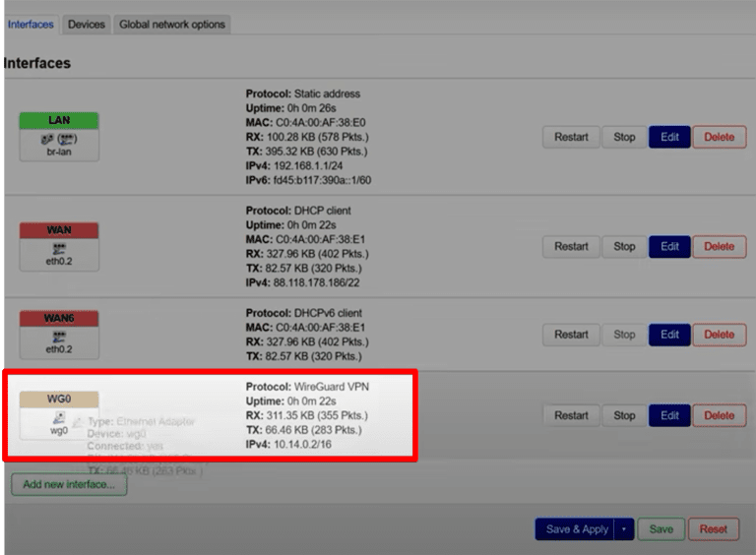The width and height of the screenshot is (756, 555).
Task: Select the green LAN interface badge
Action: (x=59, y=120)
